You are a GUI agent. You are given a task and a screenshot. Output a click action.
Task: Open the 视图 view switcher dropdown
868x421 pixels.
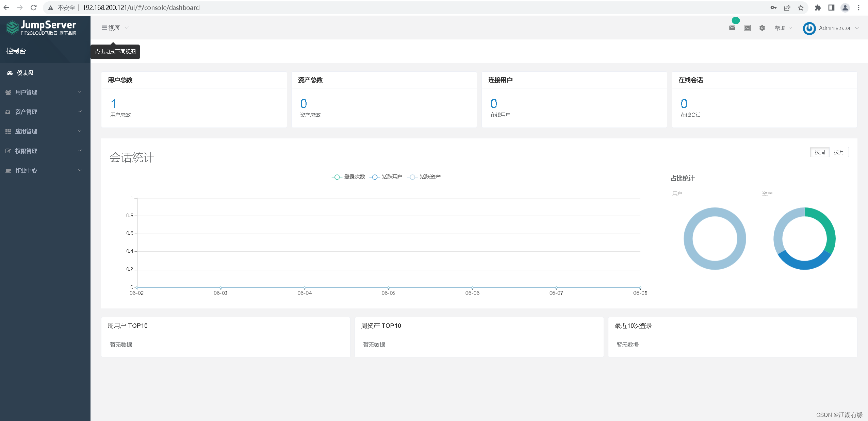115,28
